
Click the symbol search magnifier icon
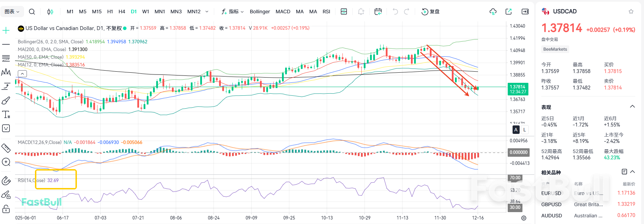[x=32, y=12]
